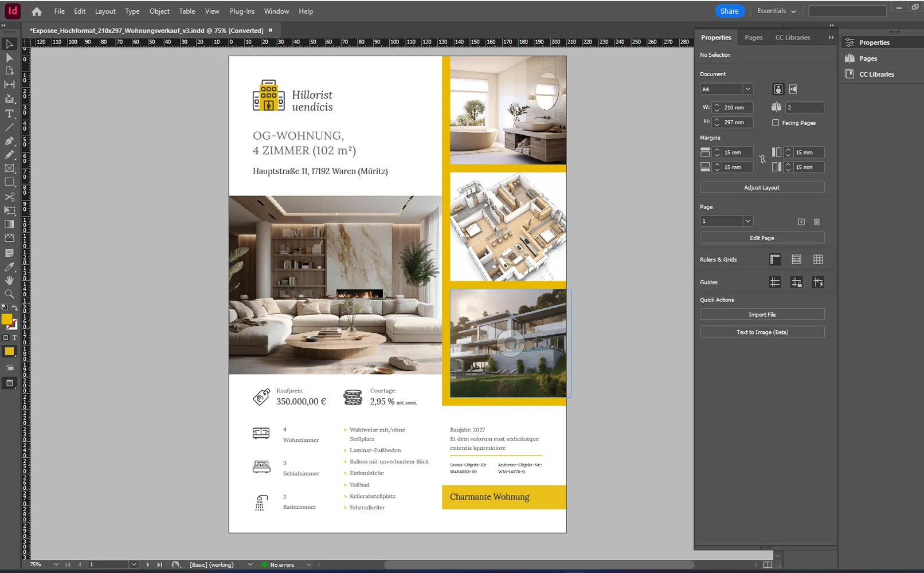Image resolution: width=924 pixels, height=573 pixels.
Task: Switch to the Pages tab
Action: (754, 37)
